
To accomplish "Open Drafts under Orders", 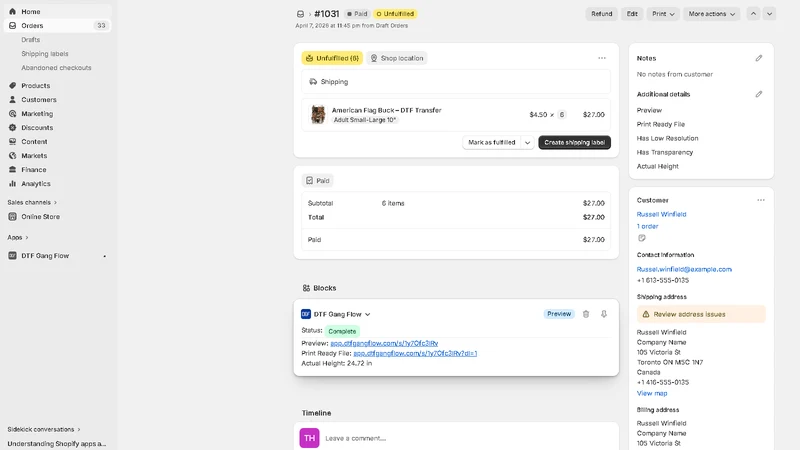I will click(x=31, y=39).
